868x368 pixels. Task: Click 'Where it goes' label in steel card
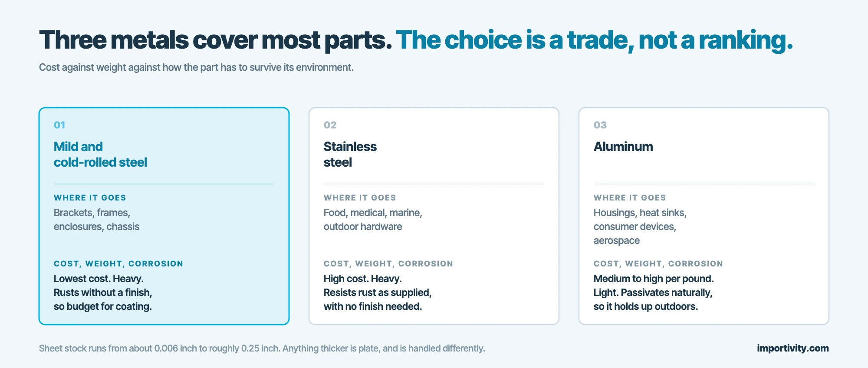coord(90,198)
